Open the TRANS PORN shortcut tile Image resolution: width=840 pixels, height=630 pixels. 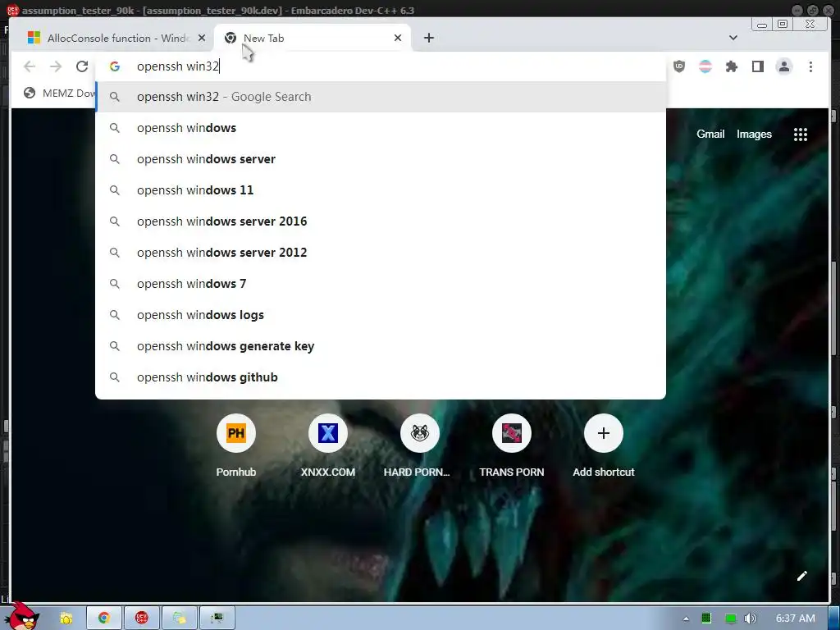coord(512,445)
